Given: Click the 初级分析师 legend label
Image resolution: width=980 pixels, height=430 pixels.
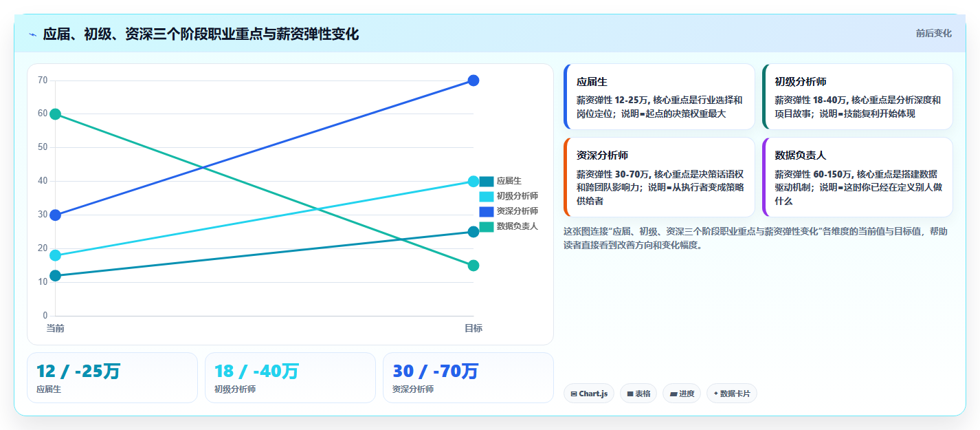Looking at the screenshot, I should coord(517,197).
